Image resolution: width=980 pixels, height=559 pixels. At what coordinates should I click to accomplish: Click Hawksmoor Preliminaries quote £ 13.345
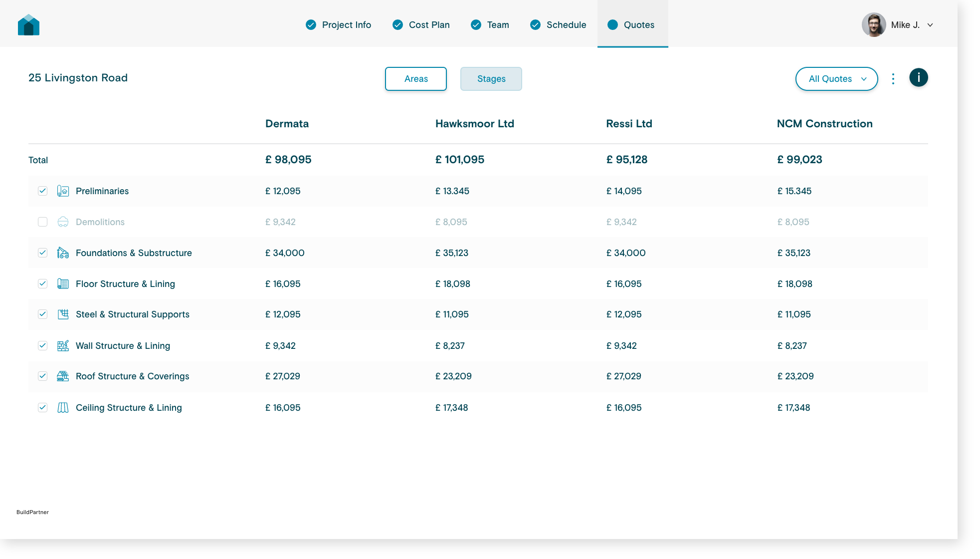pos(452,191)
